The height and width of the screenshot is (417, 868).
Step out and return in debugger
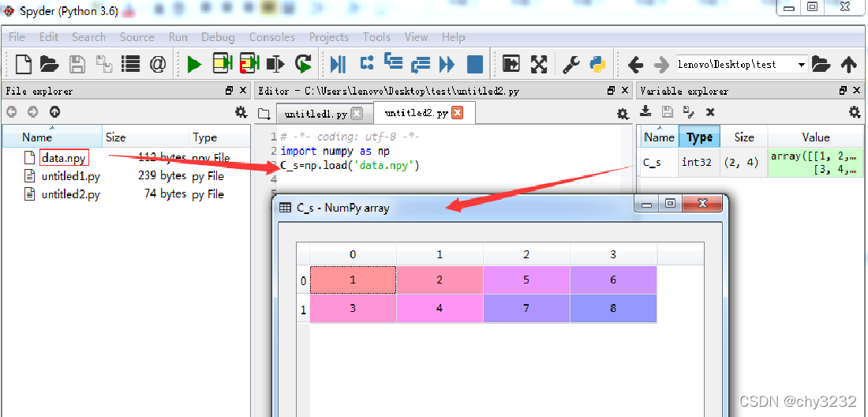point(421,65)
